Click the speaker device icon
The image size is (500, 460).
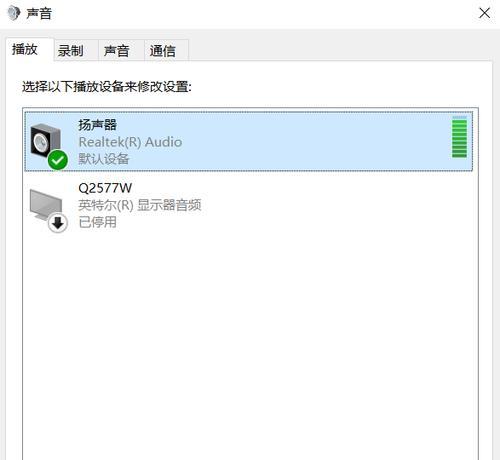[46, 142]
